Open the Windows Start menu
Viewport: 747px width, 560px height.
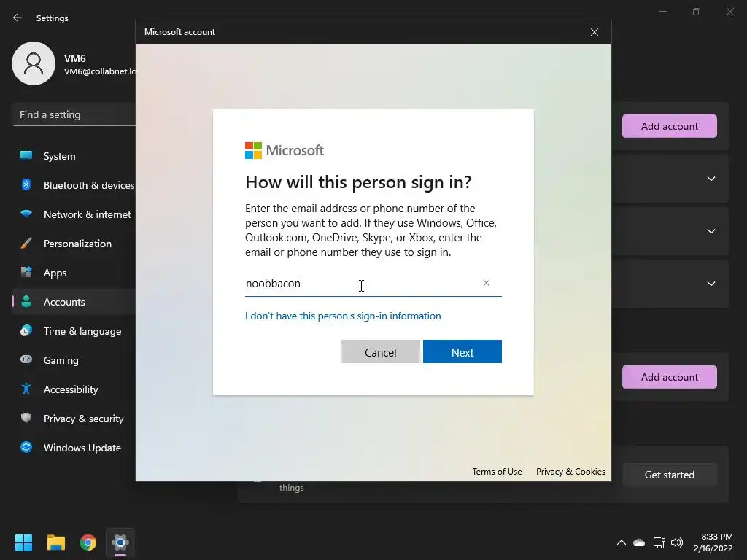pos(23,542)
